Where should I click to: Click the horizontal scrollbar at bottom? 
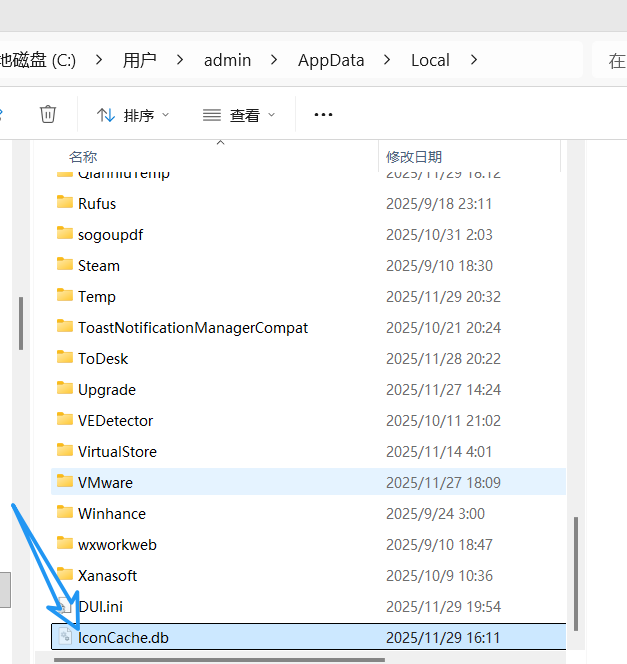tap(218, 659)
